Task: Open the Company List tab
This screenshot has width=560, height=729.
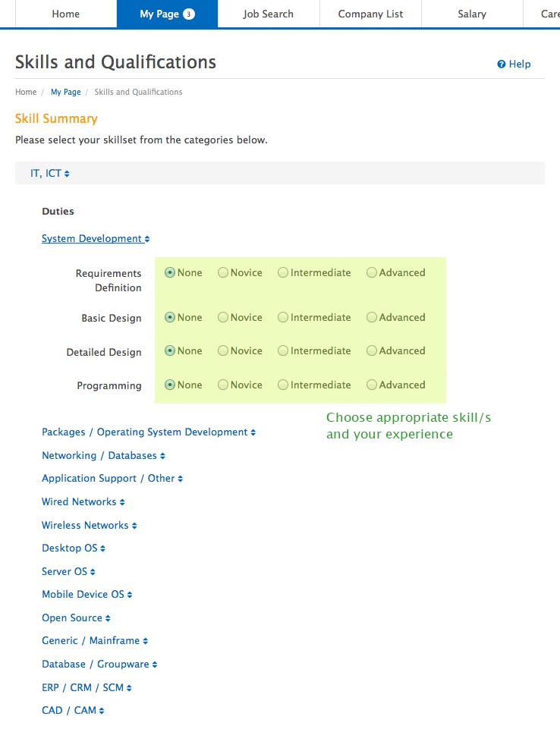Action: click(x=371, y=14)
